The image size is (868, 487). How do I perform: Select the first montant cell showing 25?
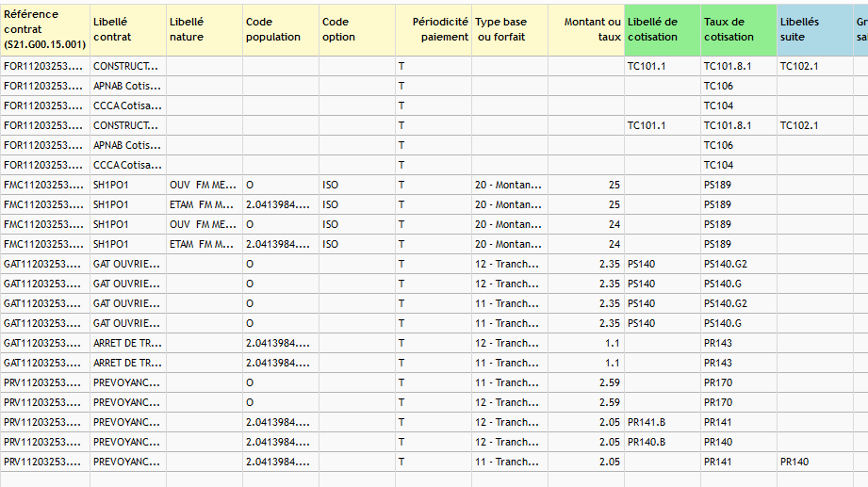586,185
